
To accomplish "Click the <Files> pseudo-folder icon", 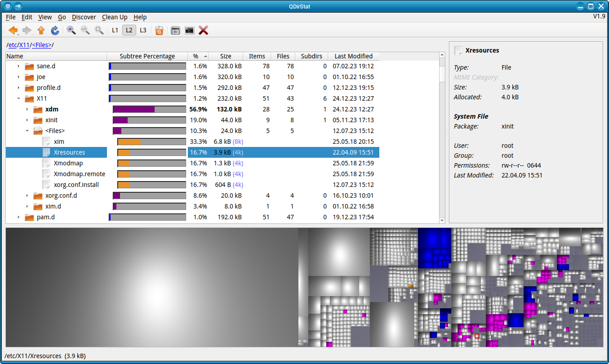I will [x=38, y=131].
